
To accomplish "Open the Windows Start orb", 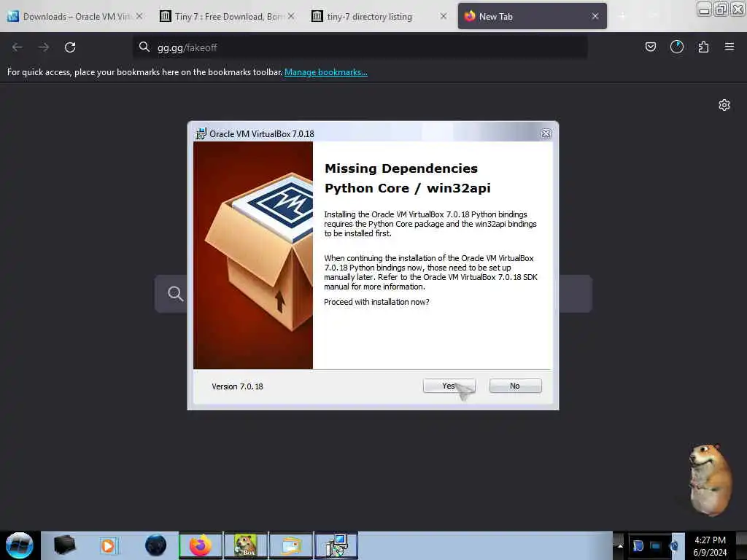I will click(x=20, y=545).
